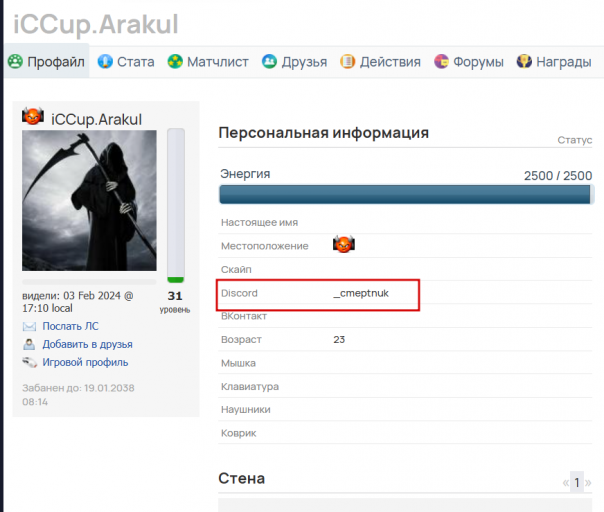The image size is (604, 512).
Task: Click the blue Стата info icon
Action: click(105, 61)
